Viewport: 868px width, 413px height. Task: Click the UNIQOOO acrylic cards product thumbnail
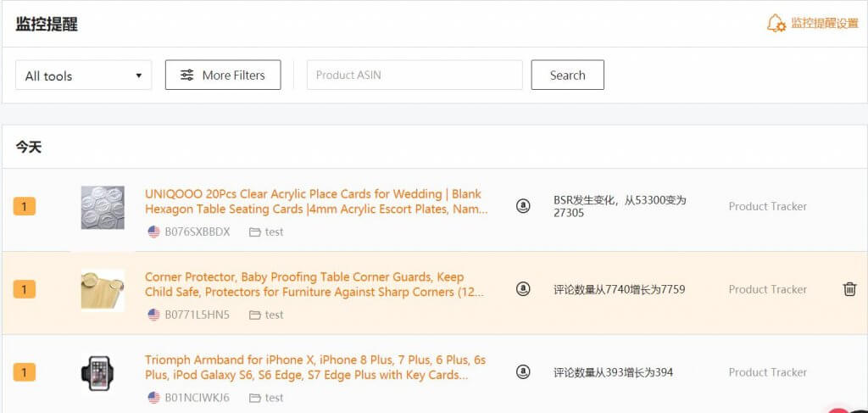point(103,208)
